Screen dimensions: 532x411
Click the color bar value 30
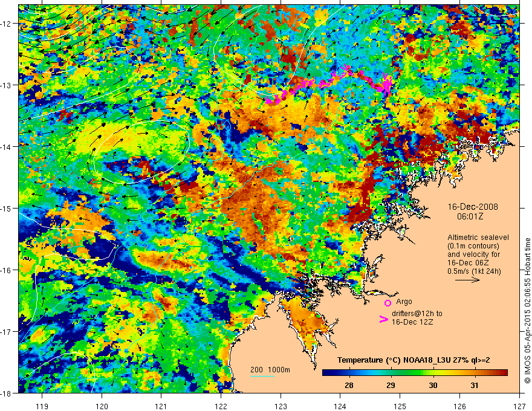(433, 385)
